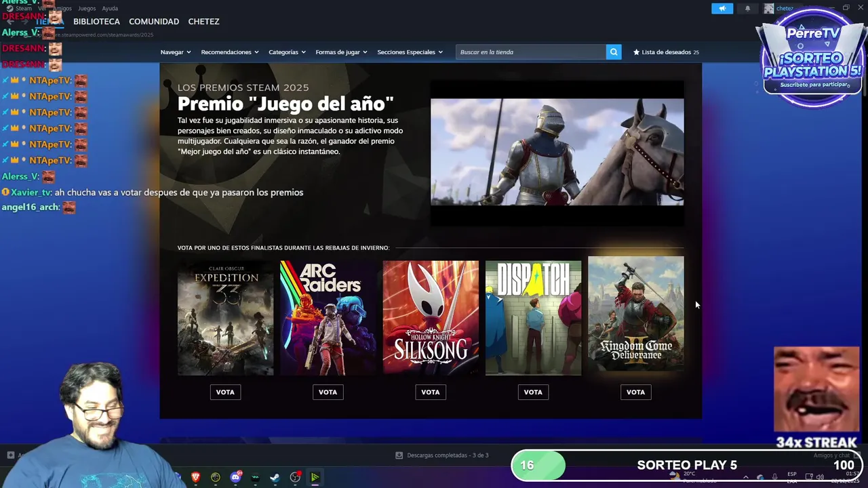Click the knight and horse trailer video
868x488 pixels.
click(x=557, y=152)
